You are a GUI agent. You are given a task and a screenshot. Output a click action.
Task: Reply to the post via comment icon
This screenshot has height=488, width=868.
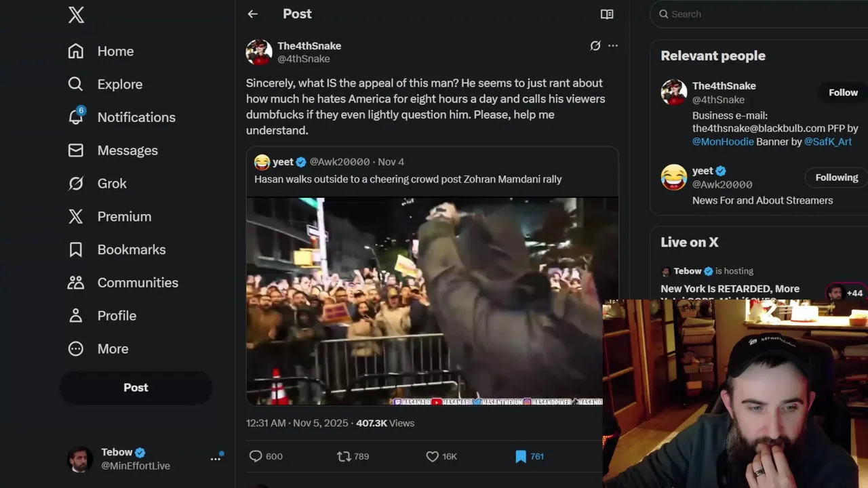click(256, 457)
